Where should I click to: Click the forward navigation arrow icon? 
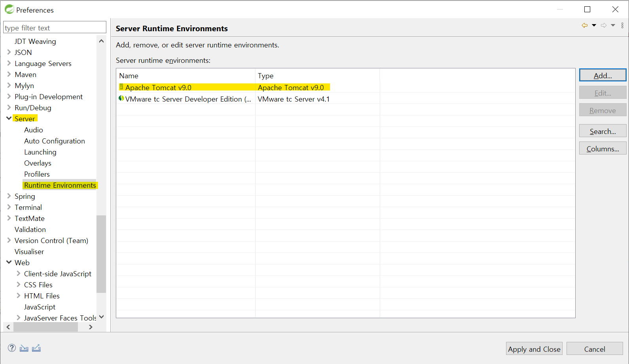(604, 25)
